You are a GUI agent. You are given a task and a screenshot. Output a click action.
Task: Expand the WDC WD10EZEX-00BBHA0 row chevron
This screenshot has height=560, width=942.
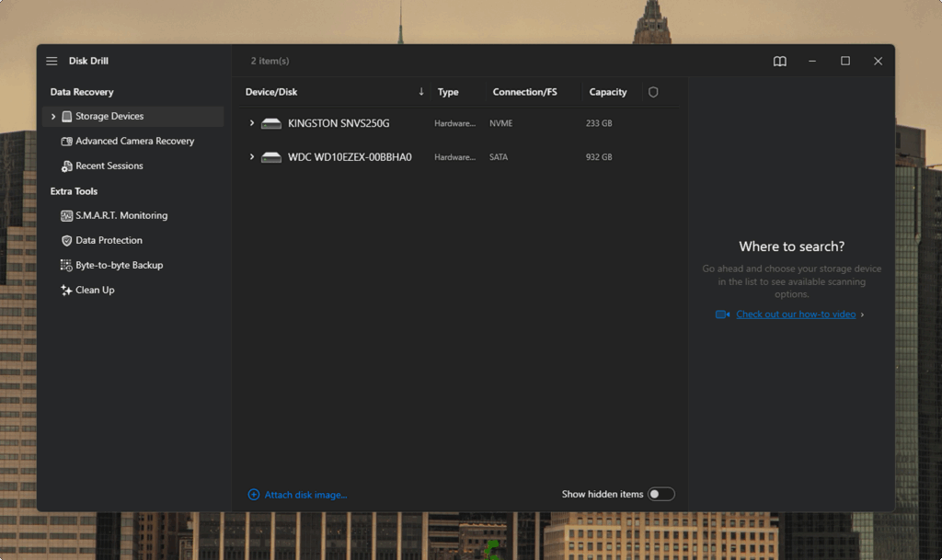click(252, 156)
